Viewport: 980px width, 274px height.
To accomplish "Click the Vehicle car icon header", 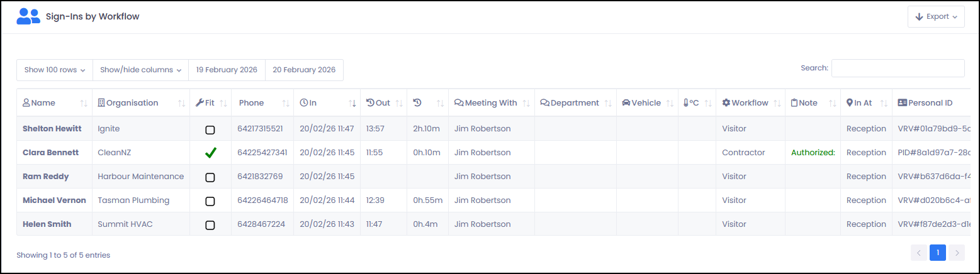I will 626,103.
